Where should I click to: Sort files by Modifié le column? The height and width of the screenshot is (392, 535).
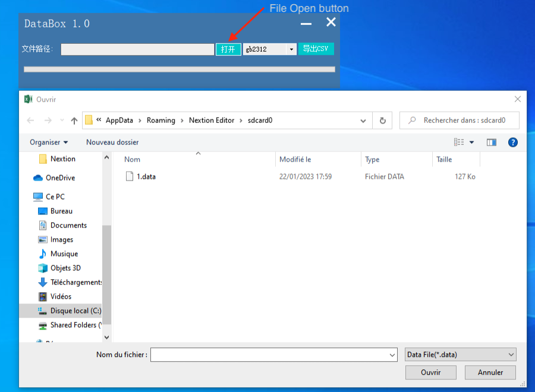point(295,160)
